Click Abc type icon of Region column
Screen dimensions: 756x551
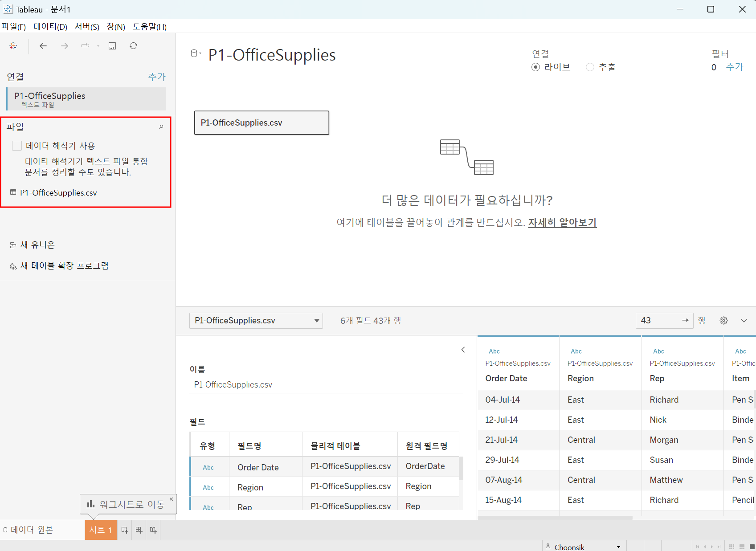576,351
